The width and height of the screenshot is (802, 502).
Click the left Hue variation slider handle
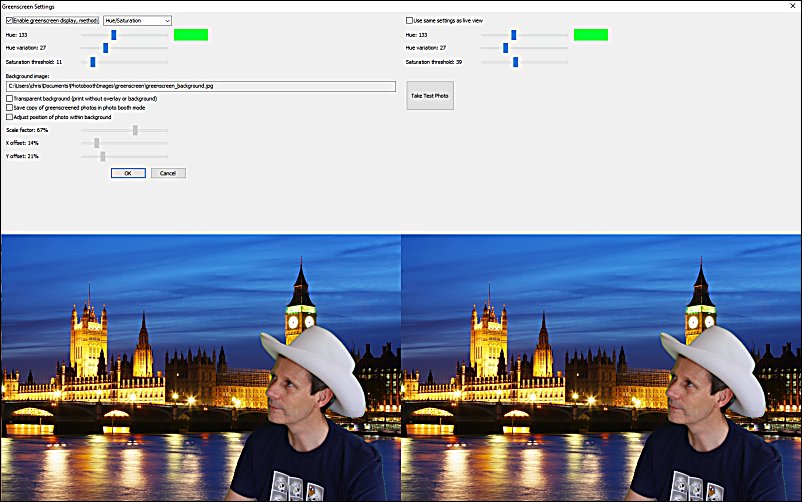pos(105,48)
